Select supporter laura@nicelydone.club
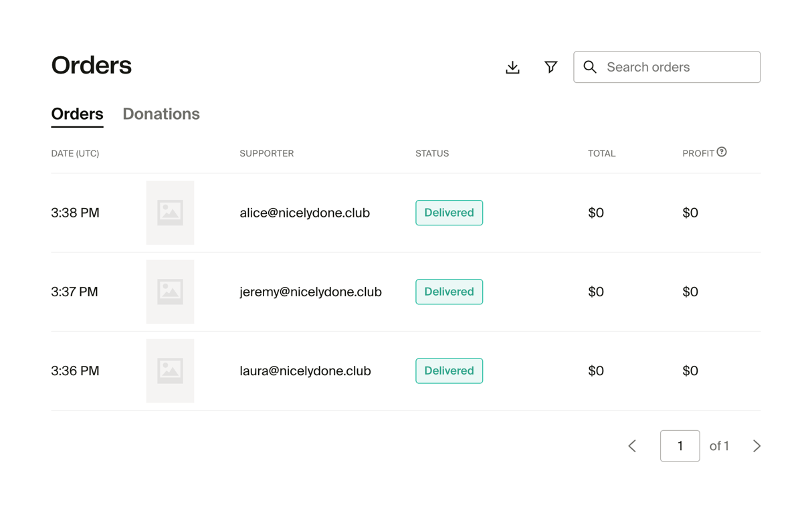Screen dimensions: 812x513 [305, 371]
